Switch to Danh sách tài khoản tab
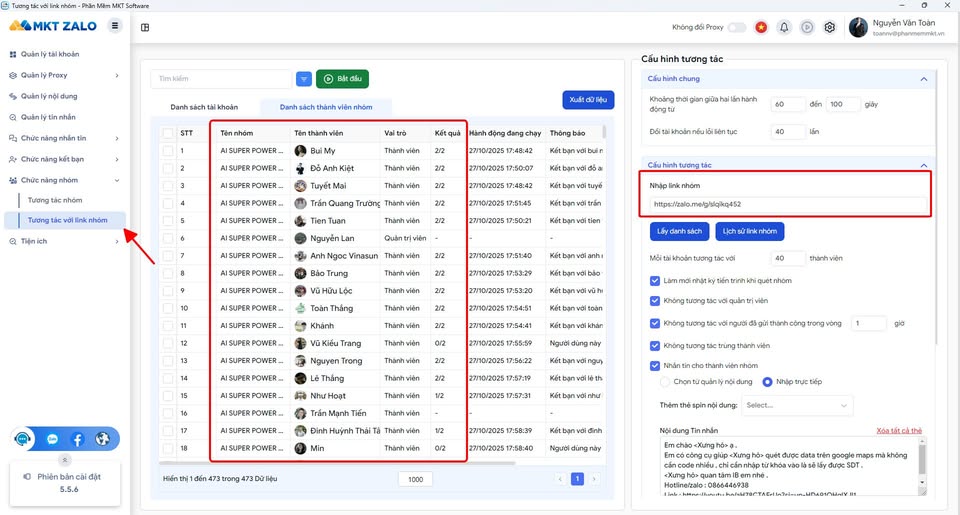 click(x=204, y=107)
